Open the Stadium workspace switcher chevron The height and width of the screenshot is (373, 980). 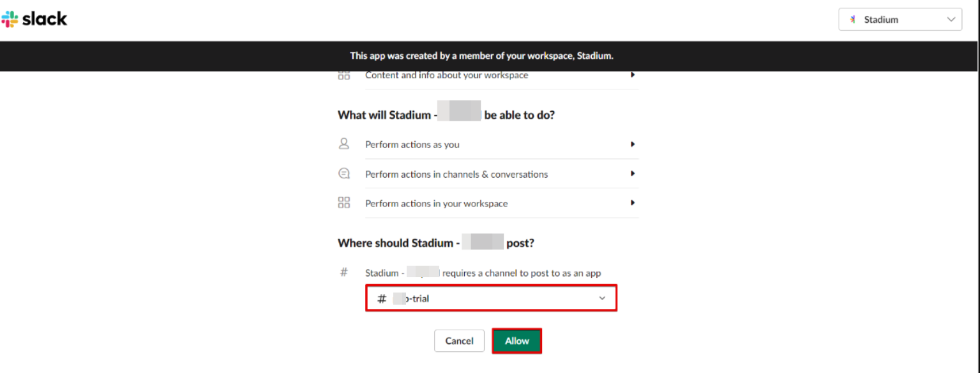(x=950, y=20)
